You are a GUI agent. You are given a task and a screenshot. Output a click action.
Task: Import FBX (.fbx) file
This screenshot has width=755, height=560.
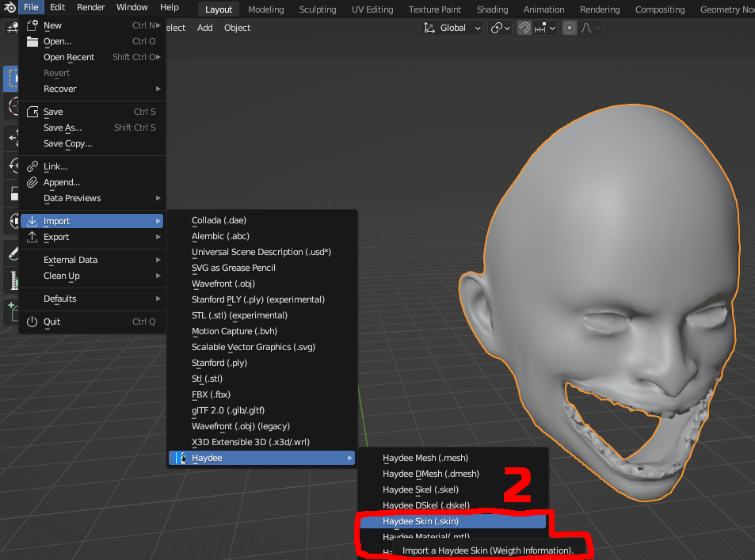point(262,394)
